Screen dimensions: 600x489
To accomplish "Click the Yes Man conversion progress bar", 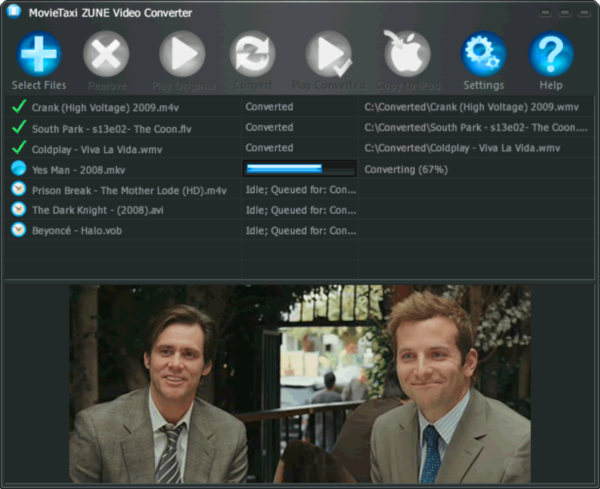I will pyautogui.click(x=300, y=169).
